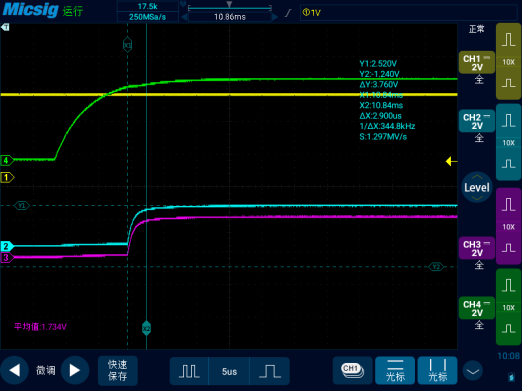This screenshot has width=522, height=392.
Task: Toggle the CH4 2V channel button
Action: 477,308
